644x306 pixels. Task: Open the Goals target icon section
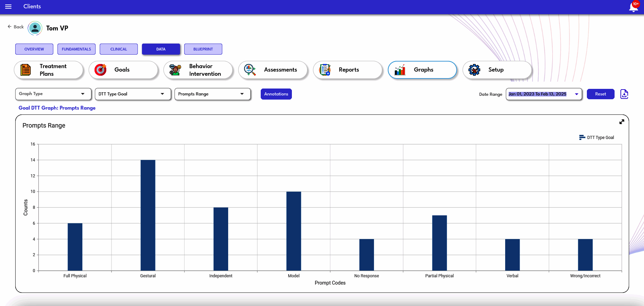(124, 70)
